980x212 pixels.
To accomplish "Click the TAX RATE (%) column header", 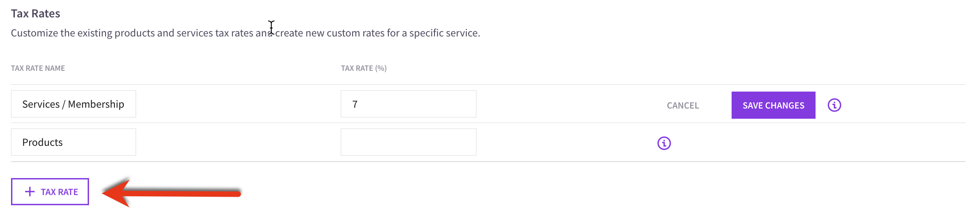I will point(364,68).
